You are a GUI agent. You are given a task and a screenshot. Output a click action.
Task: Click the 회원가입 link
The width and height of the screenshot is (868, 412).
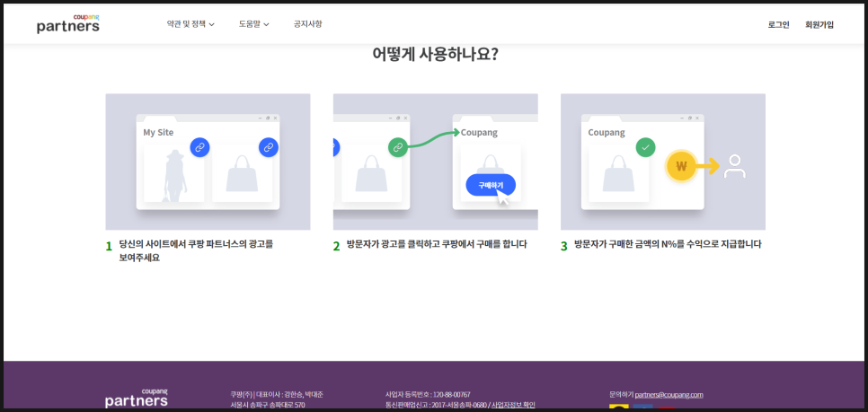(x=819, y=25)
